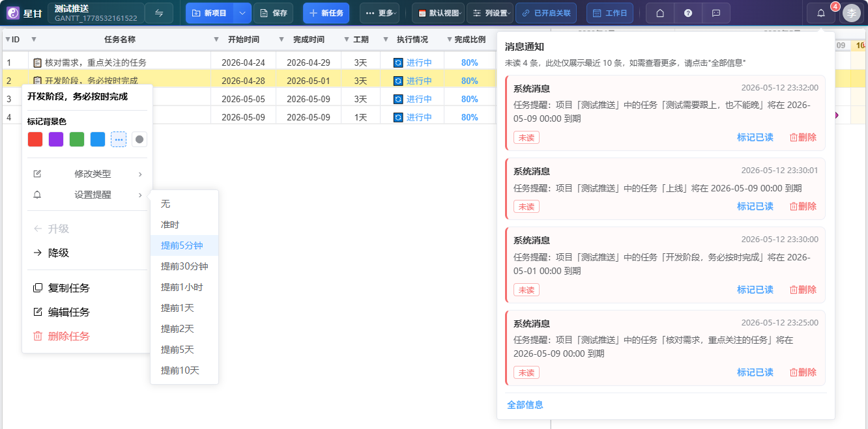Open the filter triangle of 任务名称 column

click(x=34, y=40)
